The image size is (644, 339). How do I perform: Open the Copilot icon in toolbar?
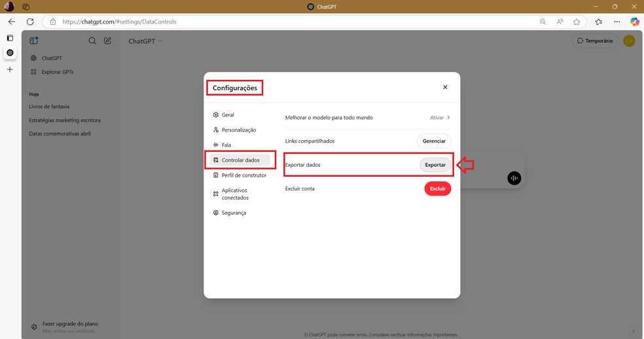point(635,22)
